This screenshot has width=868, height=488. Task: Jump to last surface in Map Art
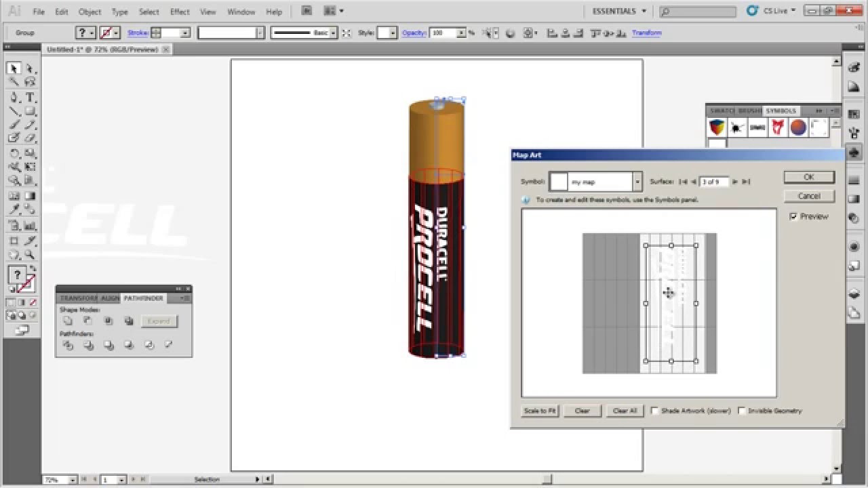coord(746,182)
